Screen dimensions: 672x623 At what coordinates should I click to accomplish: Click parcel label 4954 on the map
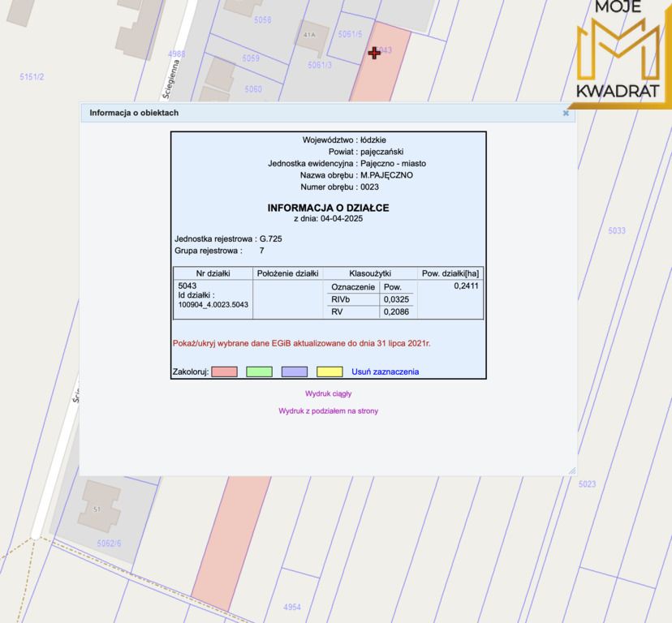pyautogui.click(x=292, y=607)
